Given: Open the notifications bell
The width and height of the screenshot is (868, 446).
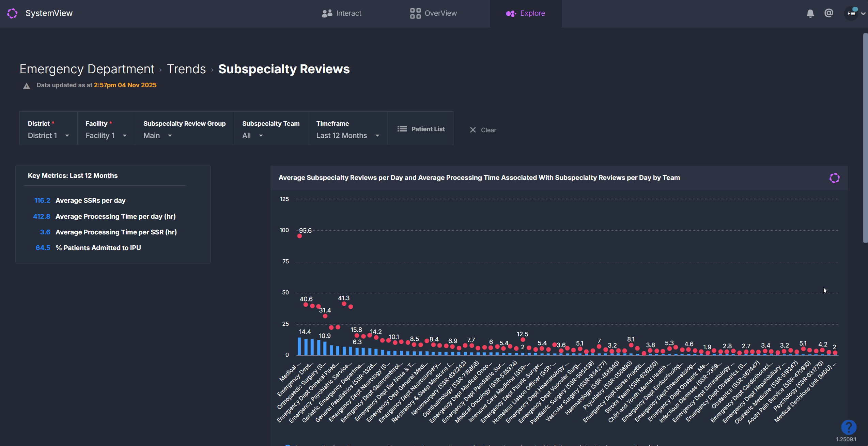Looking at the screenshot, I should 810,13.
